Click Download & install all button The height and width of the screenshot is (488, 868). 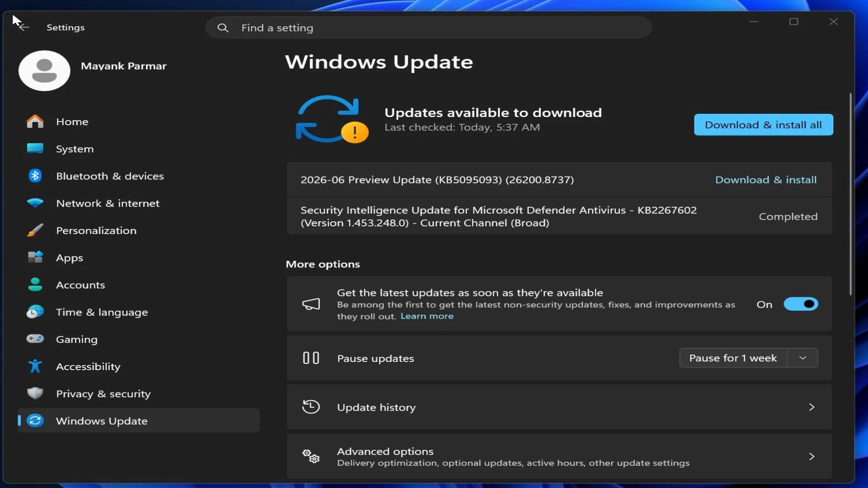pos(764,125)
